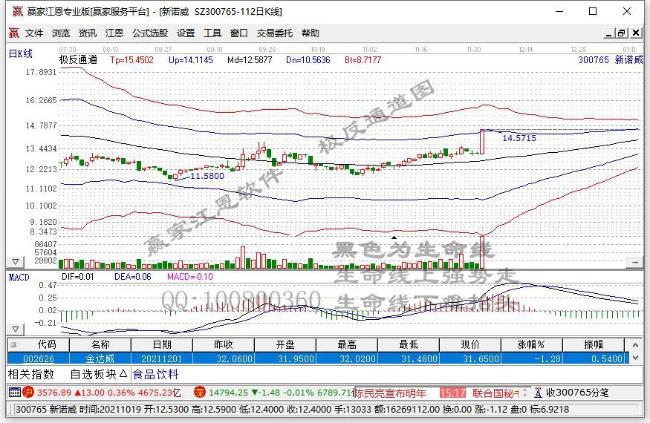
Task: Click the 开盘 column header
Action: click(285, 345)
